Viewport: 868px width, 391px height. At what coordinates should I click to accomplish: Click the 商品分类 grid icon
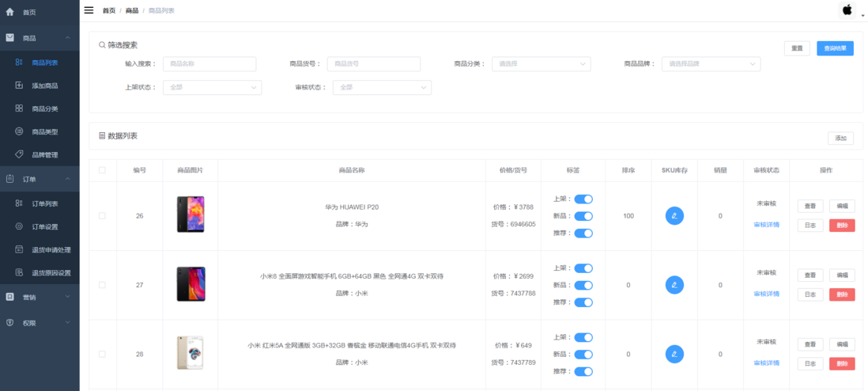(19, 108)
